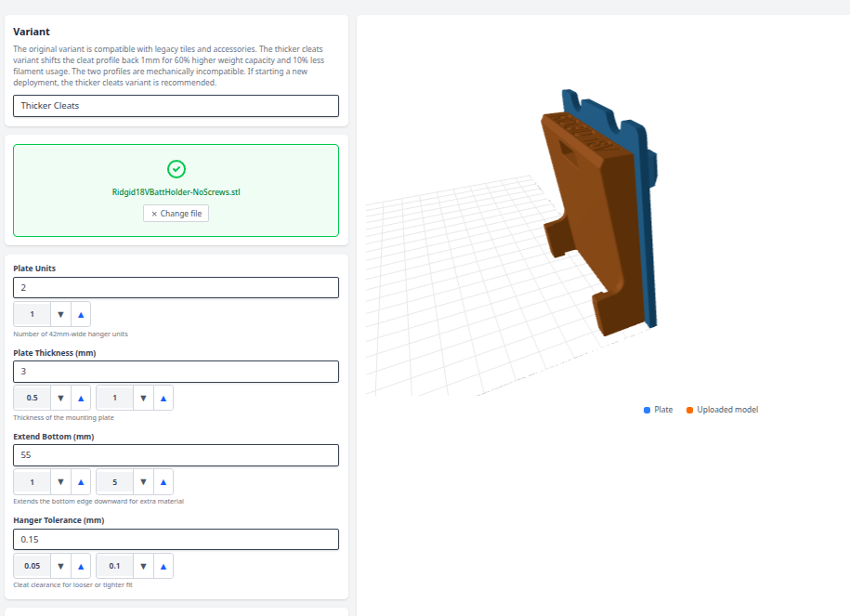Open the Thicker Cleats variant dropdown

[176, 106]
